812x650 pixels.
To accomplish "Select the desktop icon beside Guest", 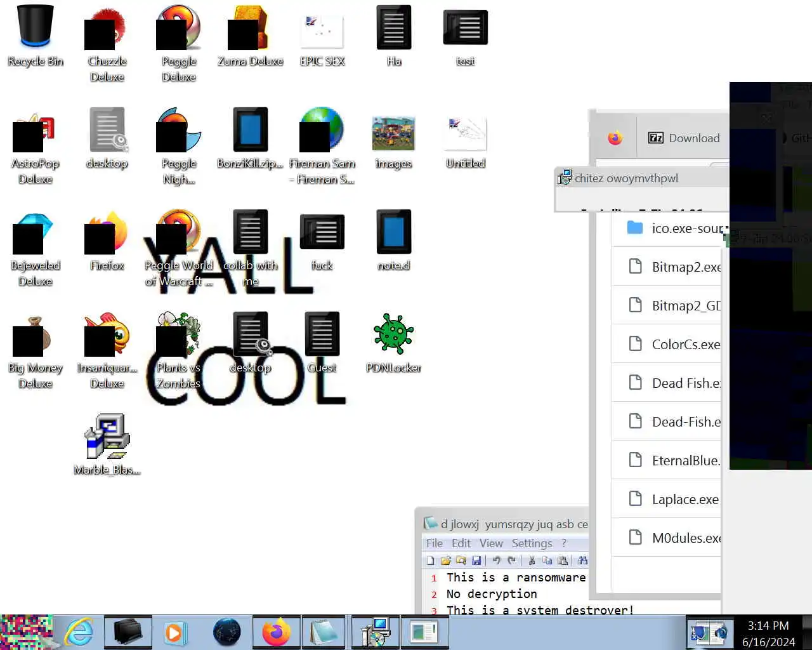I will click(x=251, y=343).
